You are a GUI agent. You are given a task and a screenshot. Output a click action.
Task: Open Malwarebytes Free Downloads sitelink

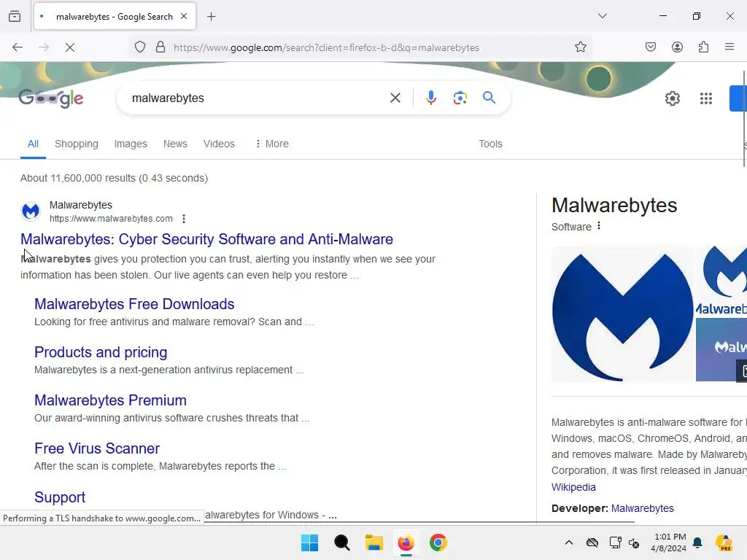[134, 304]
